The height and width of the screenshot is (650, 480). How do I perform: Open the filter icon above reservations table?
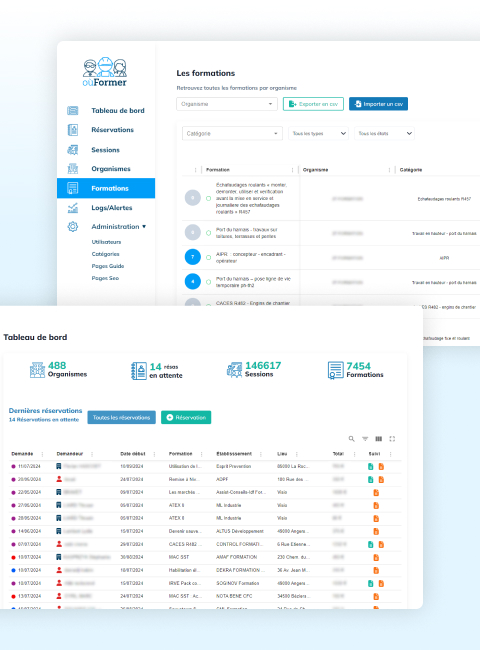tap(365, 439)
